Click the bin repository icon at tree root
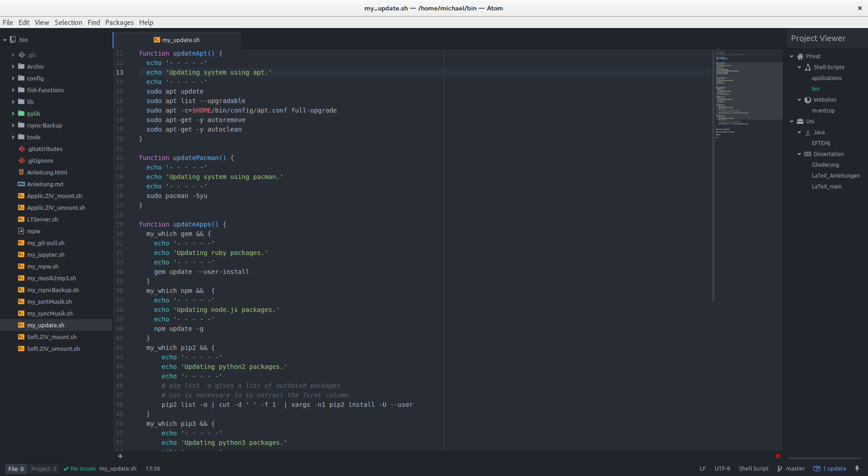Screen dimensions: 868x476 coord(13,40)
